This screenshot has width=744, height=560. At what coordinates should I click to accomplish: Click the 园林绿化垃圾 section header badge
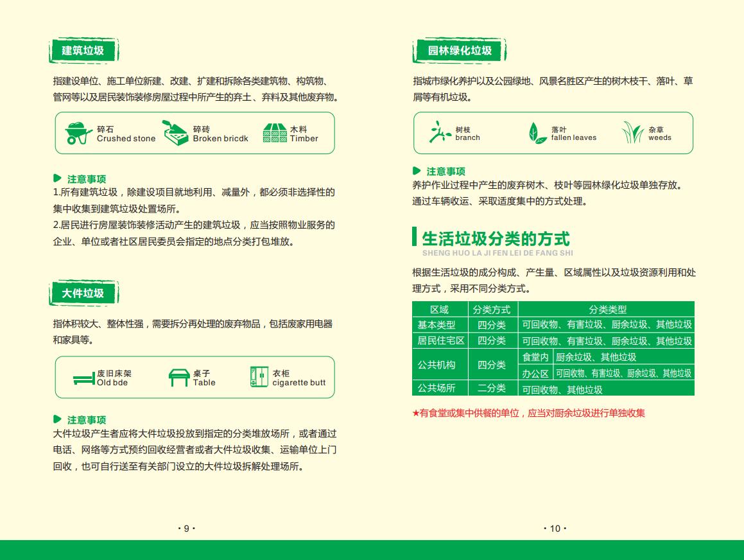pos(460,50)
